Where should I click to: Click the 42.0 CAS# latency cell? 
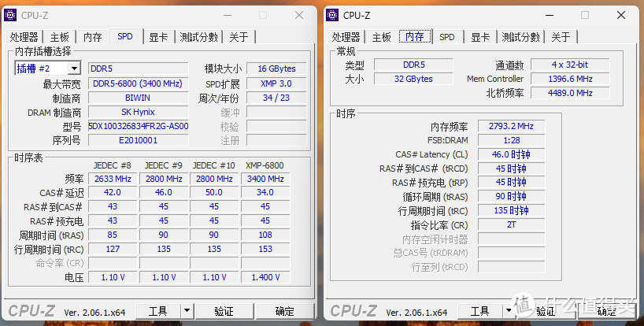click(x=113, y=193)
